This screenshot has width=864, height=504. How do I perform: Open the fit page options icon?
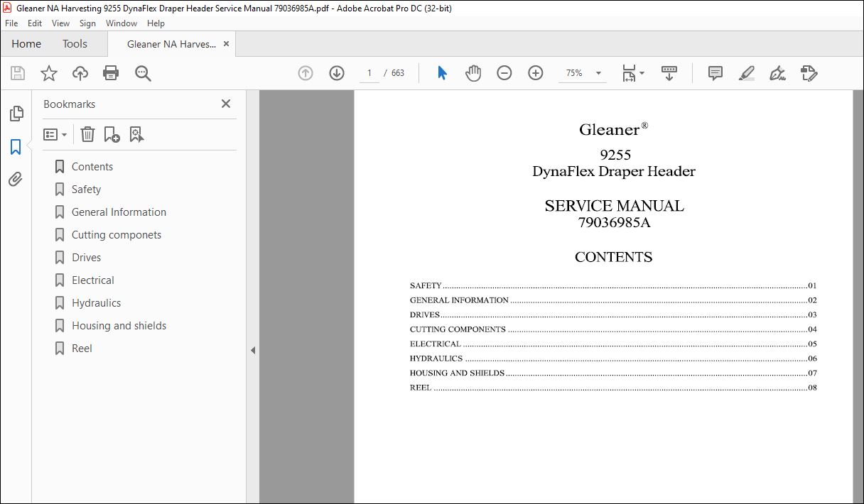point(632,73)
